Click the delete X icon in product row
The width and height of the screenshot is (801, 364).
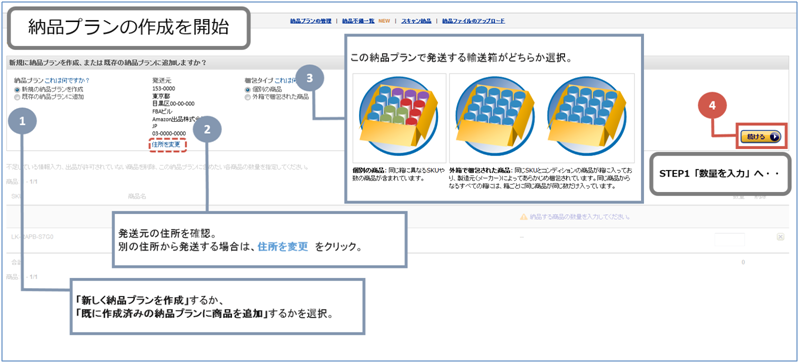780,236
